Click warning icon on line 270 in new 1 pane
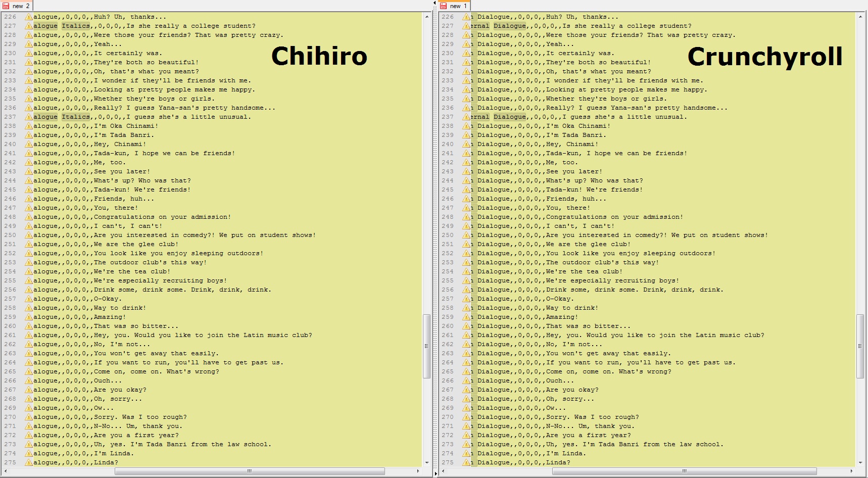868x478 pixels. tap(466, 417)
